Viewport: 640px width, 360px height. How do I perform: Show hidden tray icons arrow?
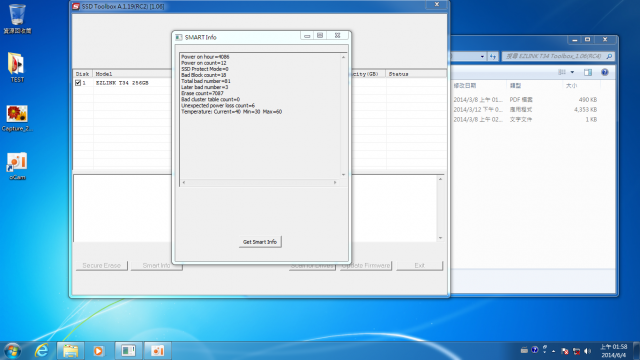pyautogui.click(x=553, y=351)
